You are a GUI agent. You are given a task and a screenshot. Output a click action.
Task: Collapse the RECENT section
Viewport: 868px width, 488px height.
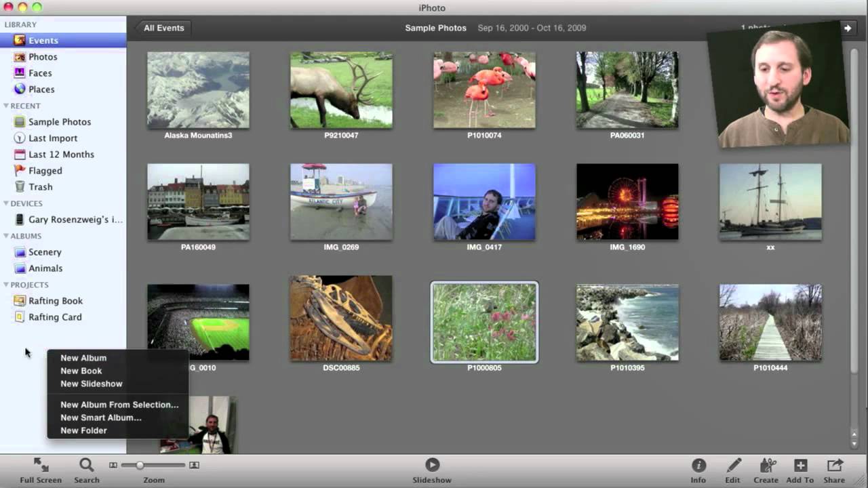[x=6, y=106]
